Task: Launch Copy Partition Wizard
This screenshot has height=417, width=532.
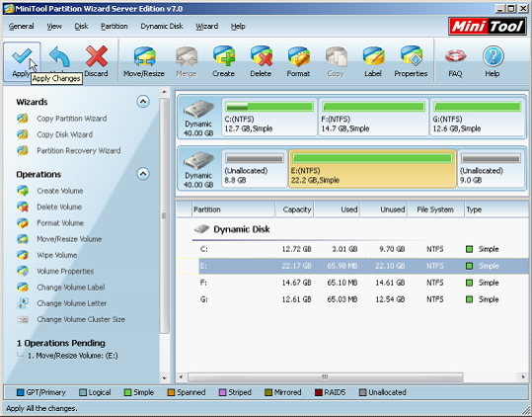Action: coord(72,119)
